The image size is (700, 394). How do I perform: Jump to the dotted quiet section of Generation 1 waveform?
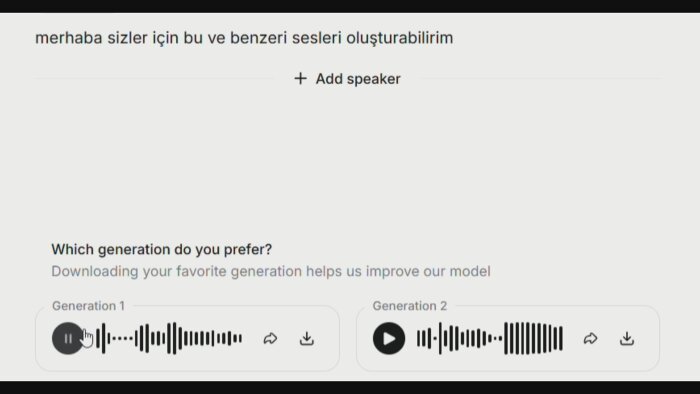tap(122, 339)
